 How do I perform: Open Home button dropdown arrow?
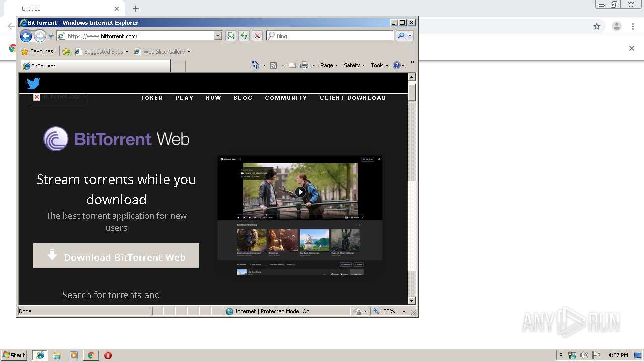click(264, 65)
